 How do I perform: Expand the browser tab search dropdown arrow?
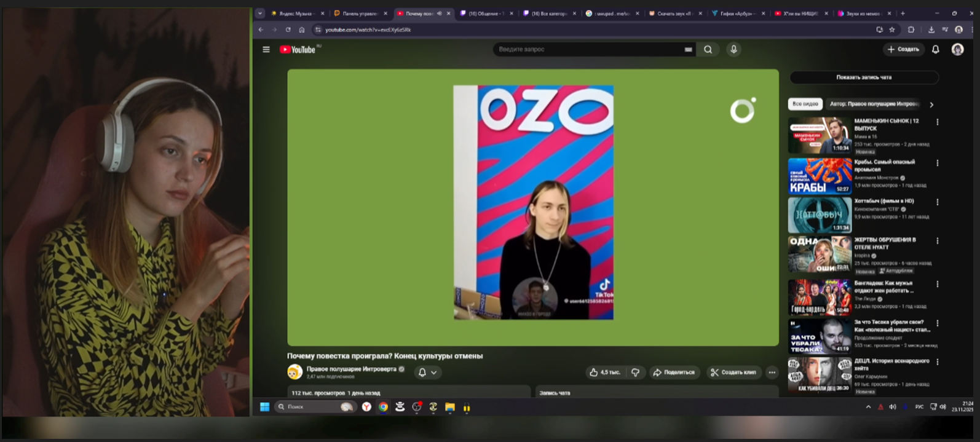(260, 14)
